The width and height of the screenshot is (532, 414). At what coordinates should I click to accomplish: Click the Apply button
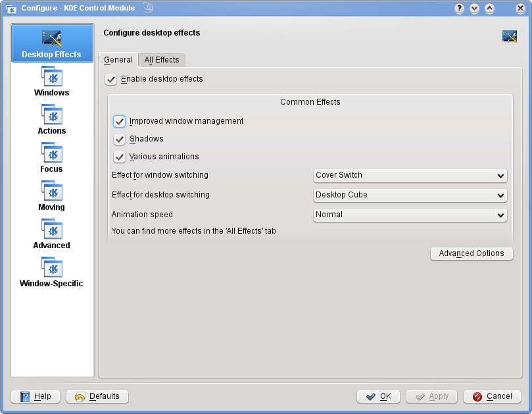point(431,396)
